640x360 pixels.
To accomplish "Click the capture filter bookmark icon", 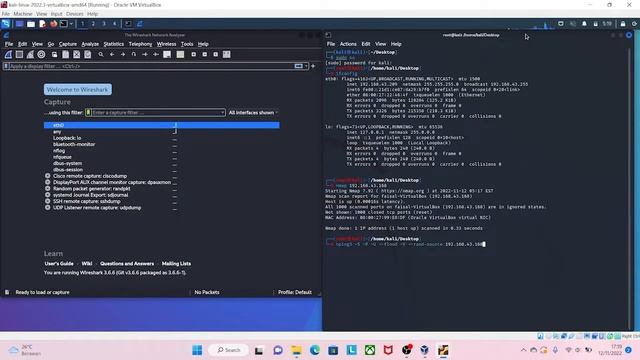I will point(88,112).
